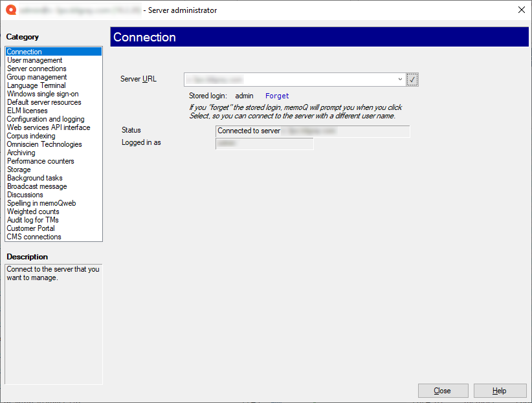532x403 pixels.
Task: Select Background tasks category
Action: (54, 178)
